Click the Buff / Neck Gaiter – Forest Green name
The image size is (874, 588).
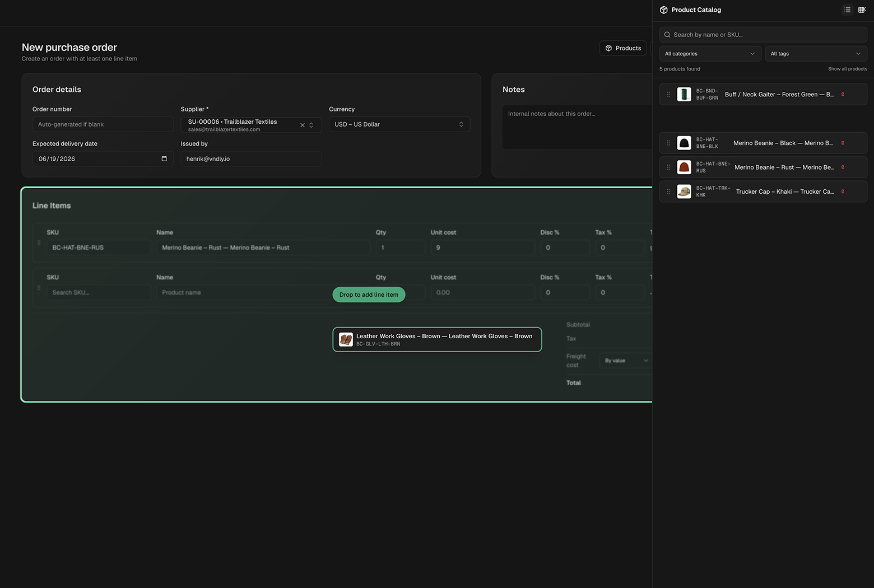[x=779, y=95]
